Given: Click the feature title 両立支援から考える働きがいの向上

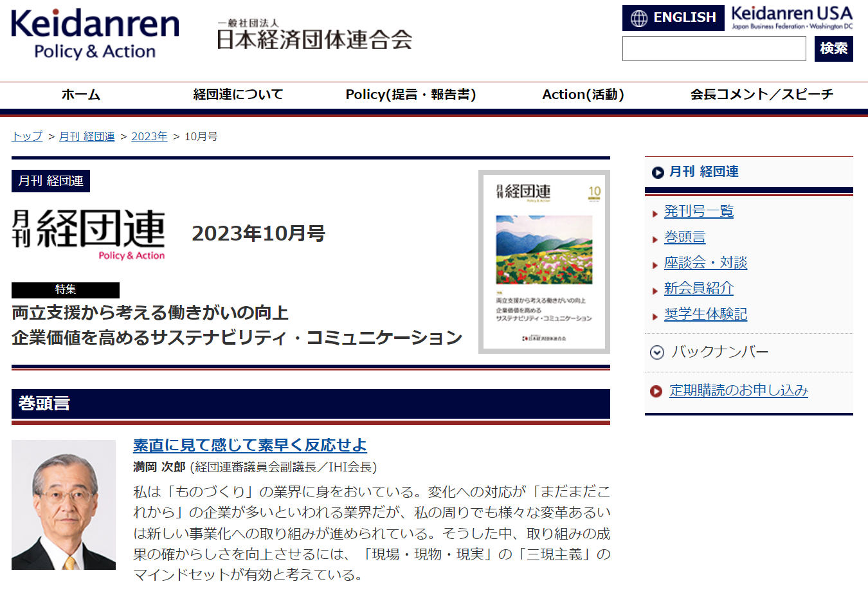Looking at the screenshot, I should pos(150,313).
